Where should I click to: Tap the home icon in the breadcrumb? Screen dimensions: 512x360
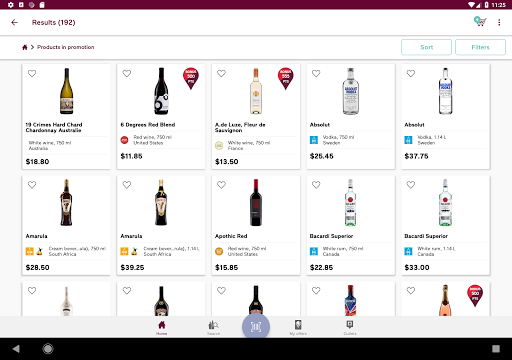tap(25, 47)
